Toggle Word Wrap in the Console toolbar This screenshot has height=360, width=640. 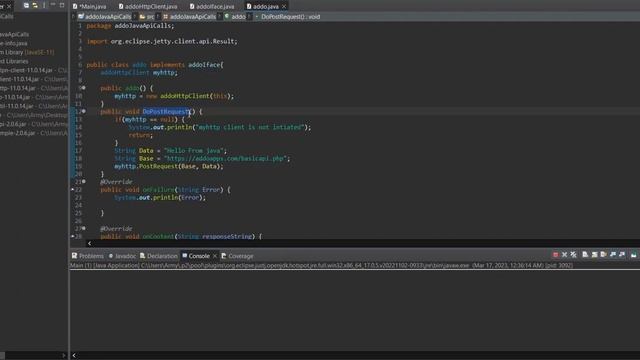[x=604, y=255]
